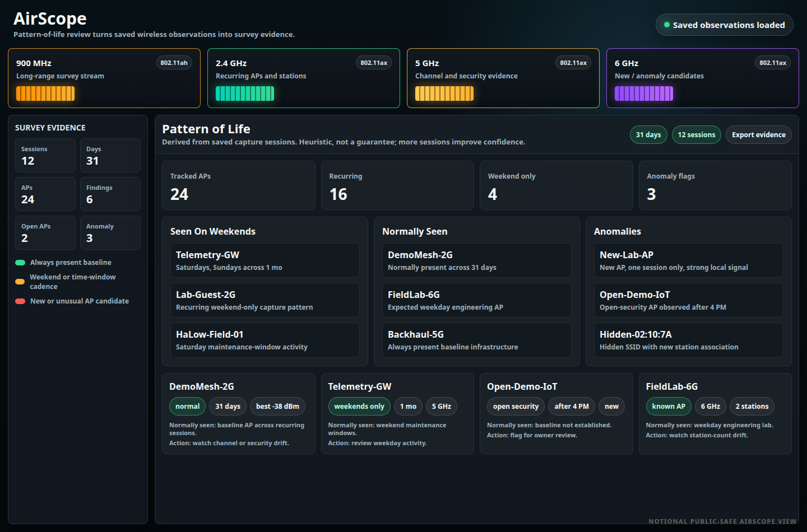Click the best -38 dBm tag
807x532 pixels.
(277, 407)
